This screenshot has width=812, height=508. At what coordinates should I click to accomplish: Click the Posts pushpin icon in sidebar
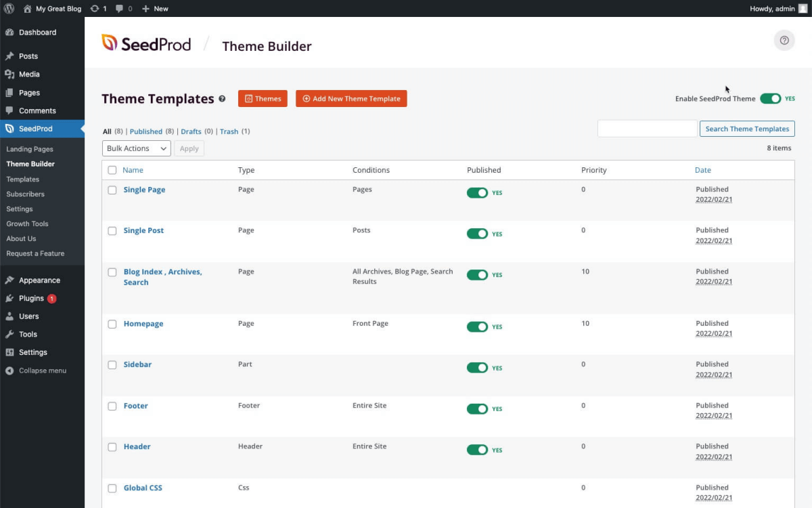coord(12,56)
